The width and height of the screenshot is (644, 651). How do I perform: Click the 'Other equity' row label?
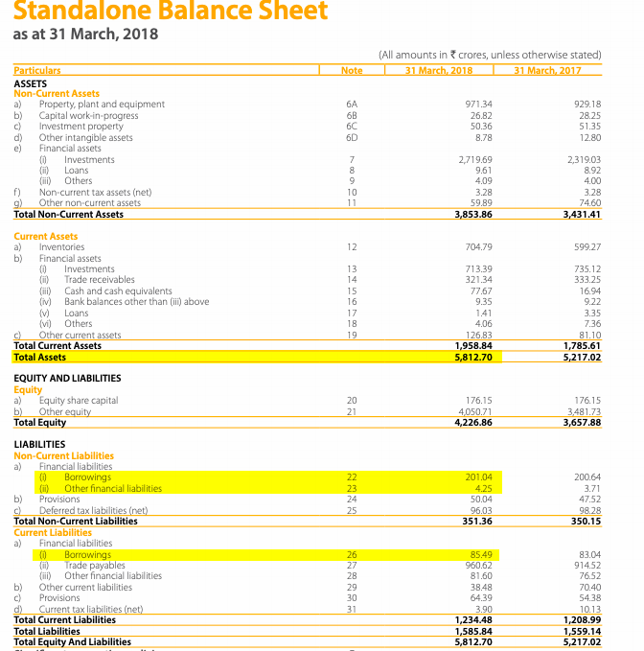coord(65,412)
